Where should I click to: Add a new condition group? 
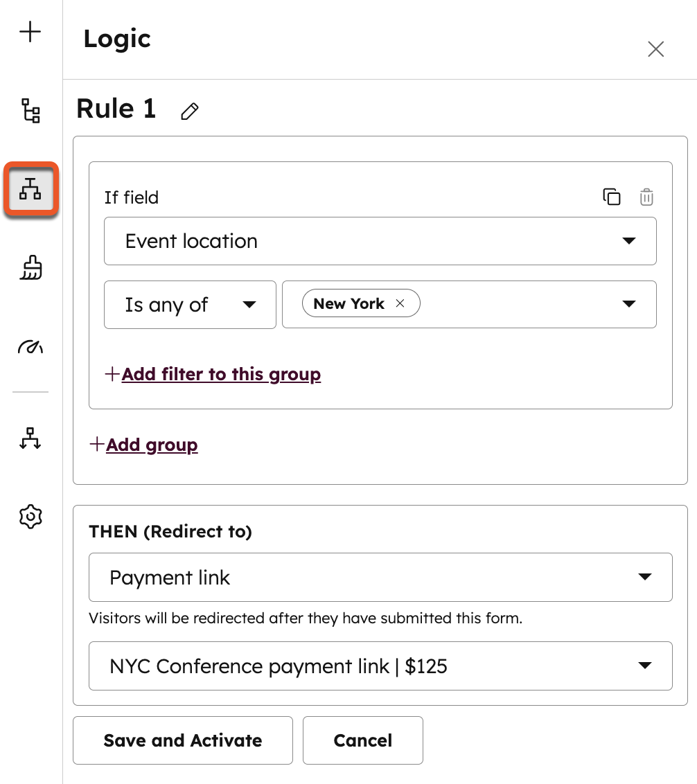click(x=144, y=445)
